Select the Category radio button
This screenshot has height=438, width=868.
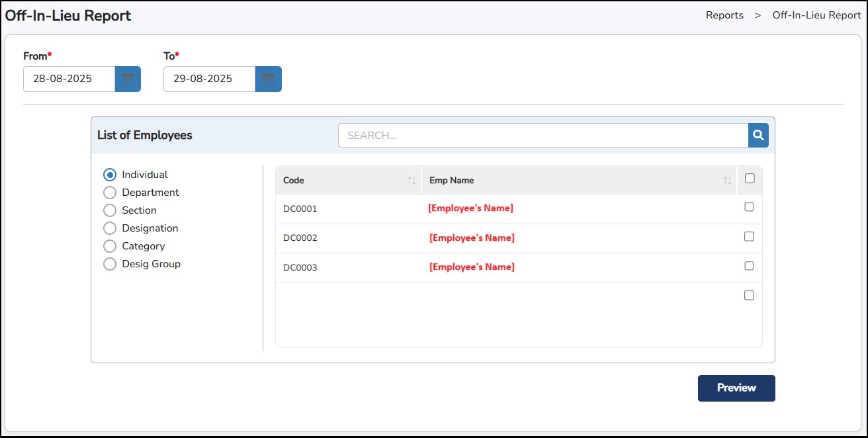pyautogui.click(x=110, y=246)
